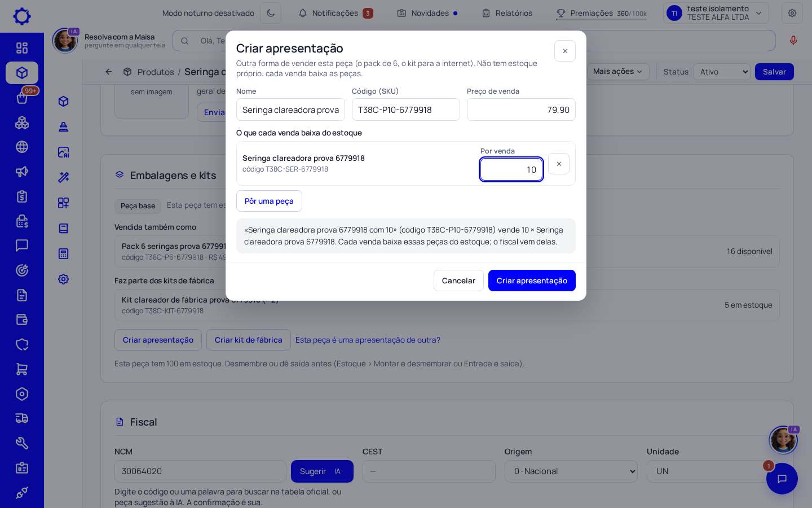Viewport: 812px width, 508px height.
Task: Focus the Por venda quantity field
Action: coord(511,169)
